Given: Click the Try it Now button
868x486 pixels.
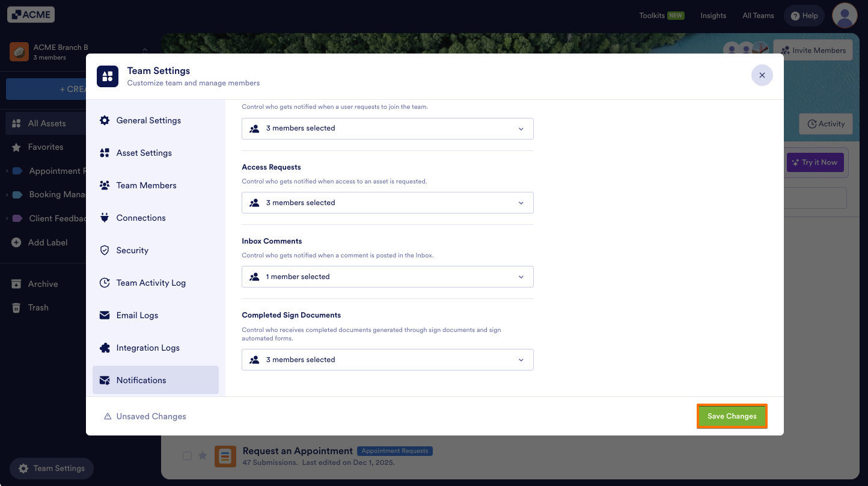Looking at the screenshot, I should (x=815, y=162).
